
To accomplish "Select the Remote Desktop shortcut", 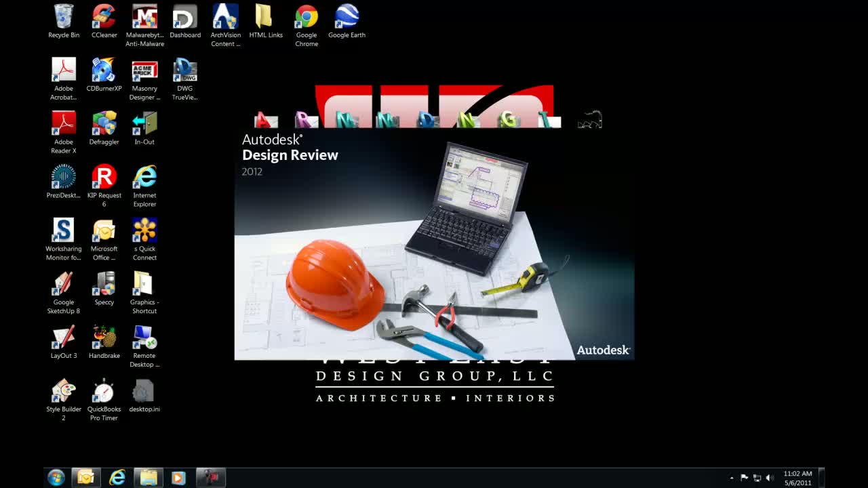I will 144,347.
